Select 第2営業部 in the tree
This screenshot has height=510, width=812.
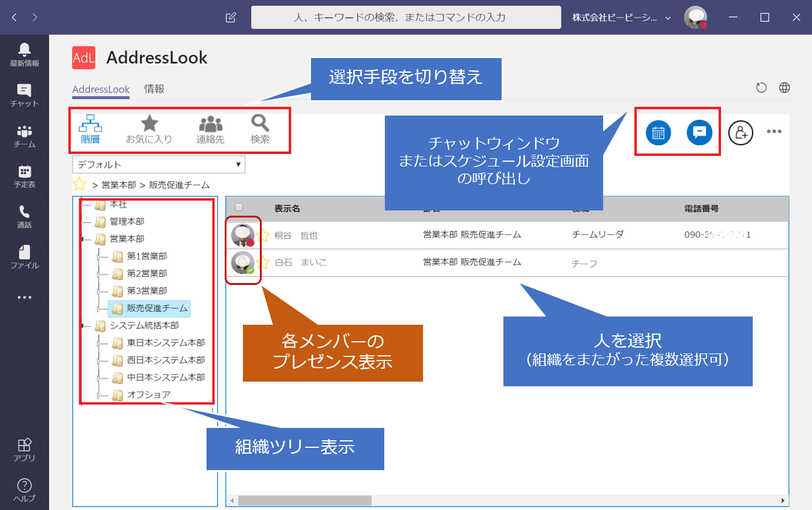click(x=147, y=273)
